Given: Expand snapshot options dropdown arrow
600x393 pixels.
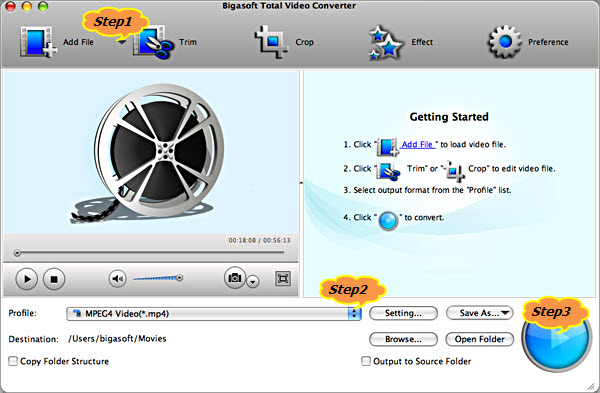Looking at the screenshot, I should click(253, 282).
